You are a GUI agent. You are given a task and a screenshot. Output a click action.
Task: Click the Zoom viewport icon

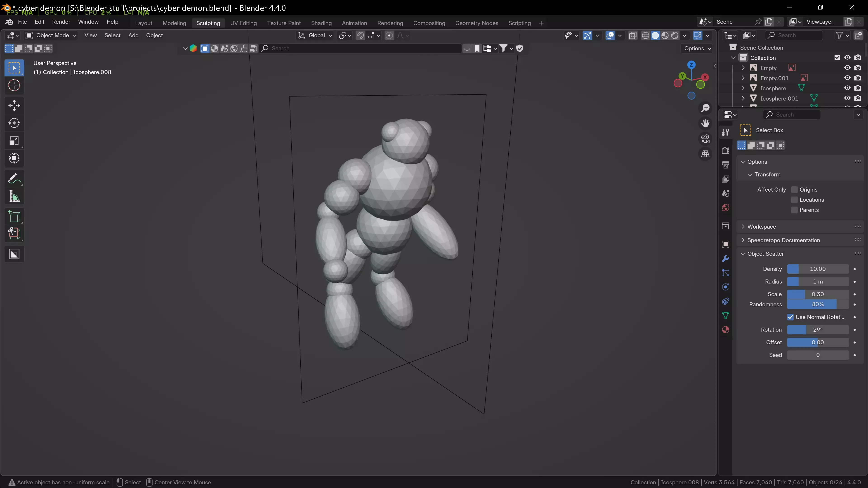click(705, 108)
